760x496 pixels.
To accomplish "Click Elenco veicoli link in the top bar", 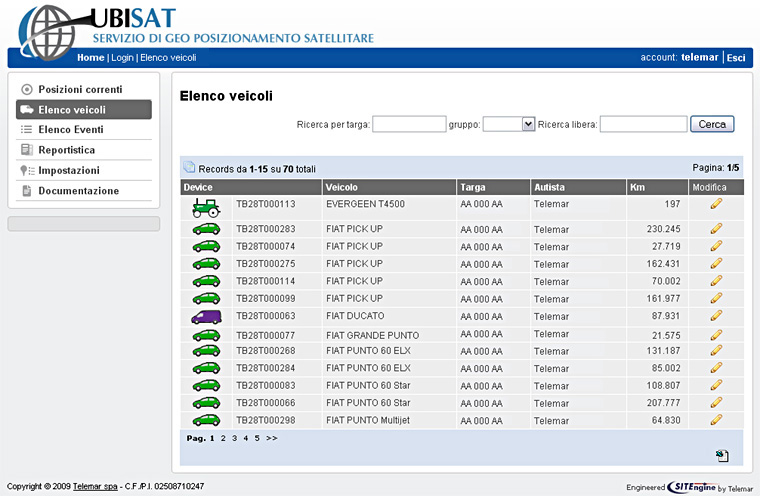I will coord(168,58).
